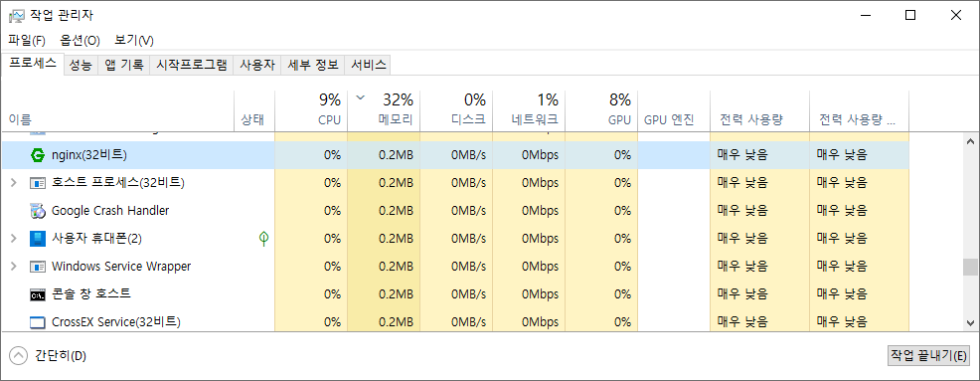Switch to the 앱 기록 tab

point(124,65)
